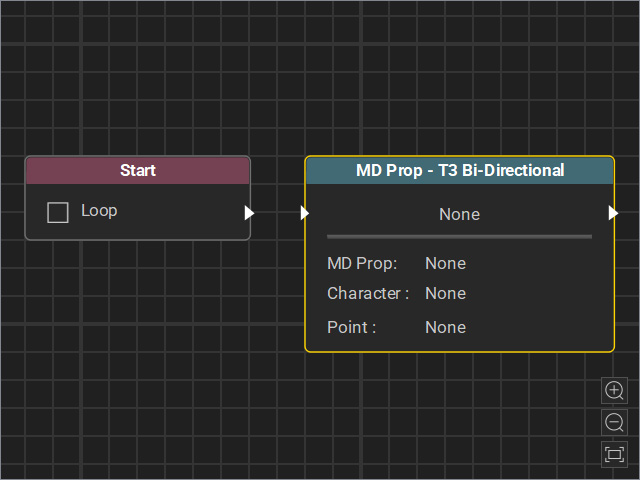
Task: Click the MD Prop node input arrow
Action: pos(304,213)
